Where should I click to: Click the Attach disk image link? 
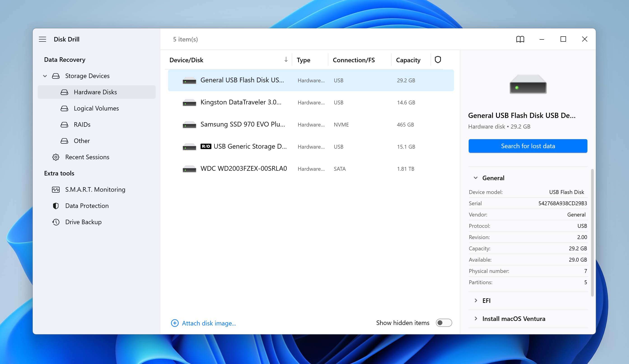pyautogui.click(x=203, y=323)
